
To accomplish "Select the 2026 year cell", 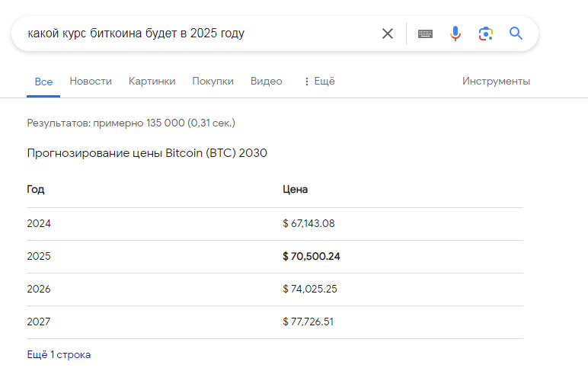I will pyautogui.click(x=39, y=289).
